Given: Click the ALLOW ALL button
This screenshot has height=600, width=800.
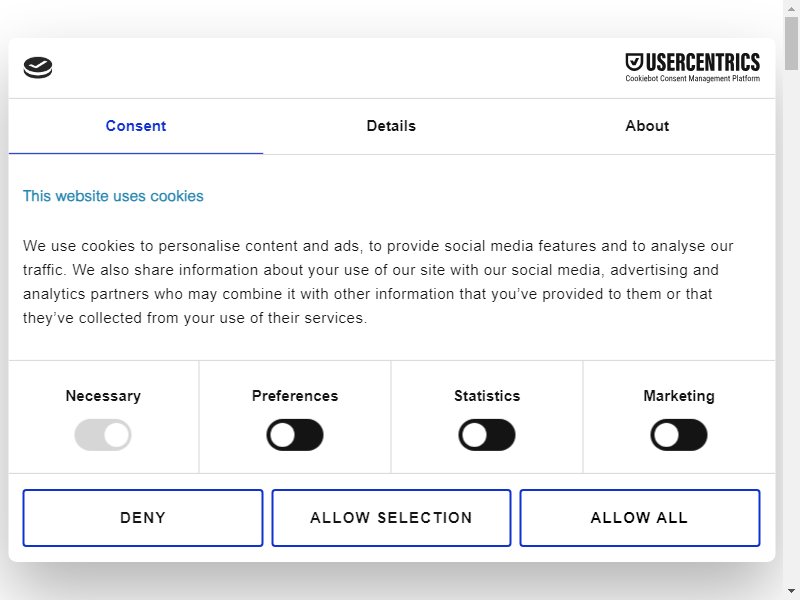Looking at the screenshot, I should (x=640, y=518).
